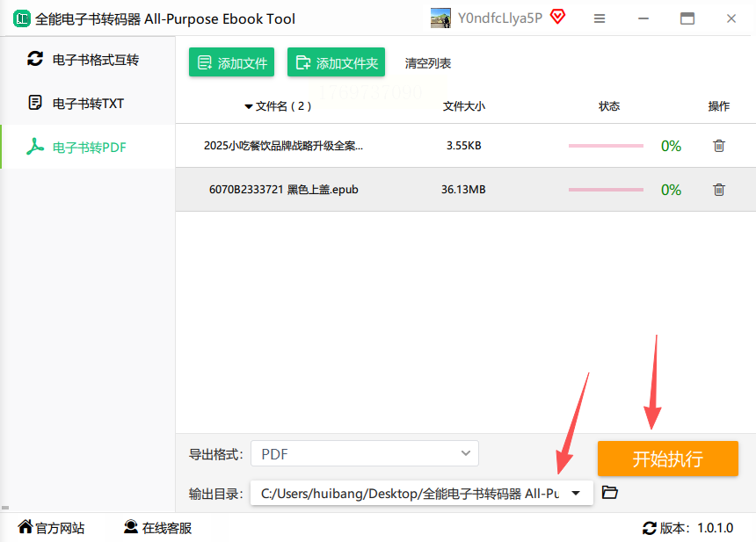Image resolution: width=756 pixels, height=542 pixels.
Task: Click username Y0ndfcLlya5P
Action: coord(500,18)
